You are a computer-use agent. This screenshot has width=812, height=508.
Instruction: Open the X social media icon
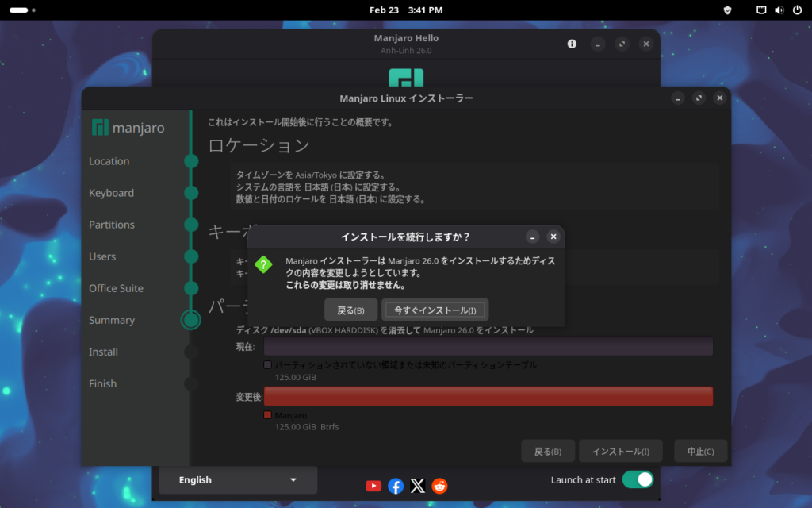(418, 486)
